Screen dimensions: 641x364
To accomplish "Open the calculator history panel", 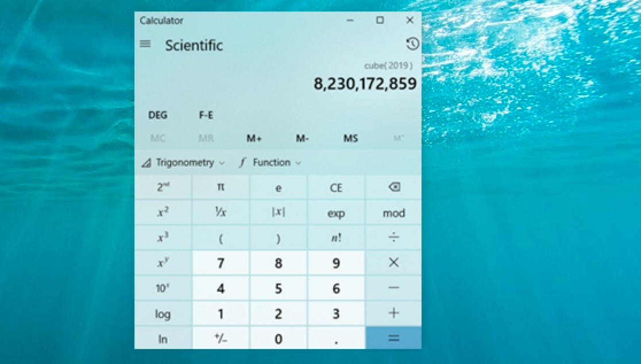I will (412, 44).
